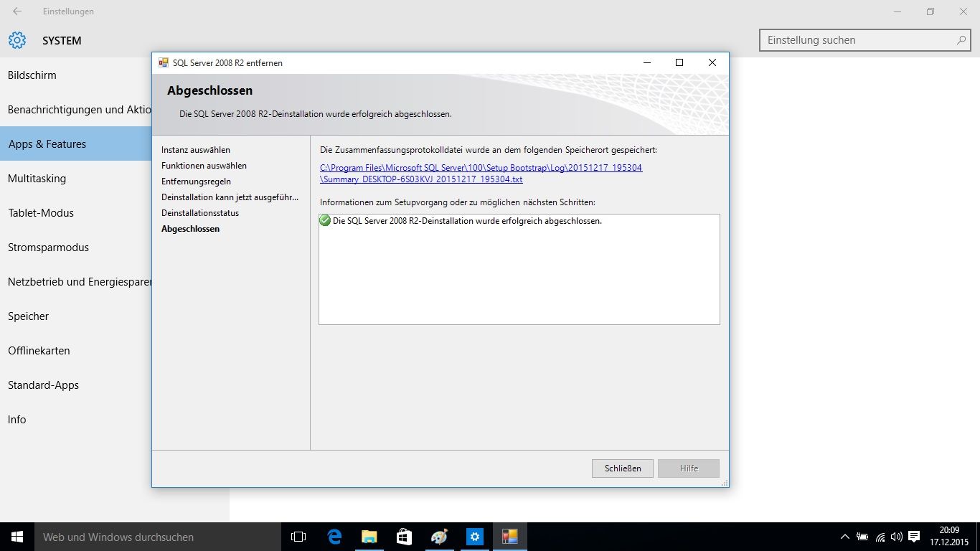Minimize the SQL Server removal dialog
The height and width of the screenshot is (551, 980).
tap(646, 62)
